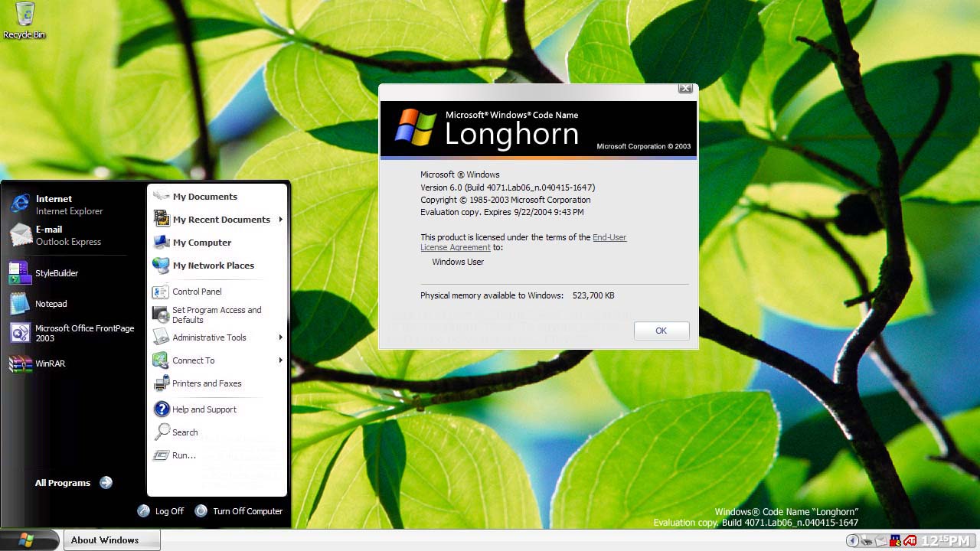The height and width of the screenshot is (551, 980).
Task: Open the Recycle Bin
Action: [x=23, y=15]
